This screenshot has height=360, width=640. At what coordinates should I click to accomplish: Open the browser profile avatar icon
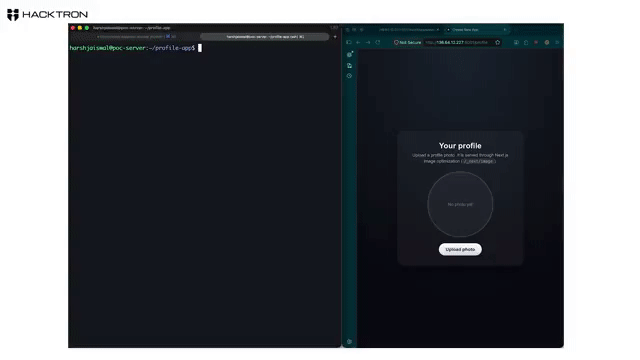547,42
